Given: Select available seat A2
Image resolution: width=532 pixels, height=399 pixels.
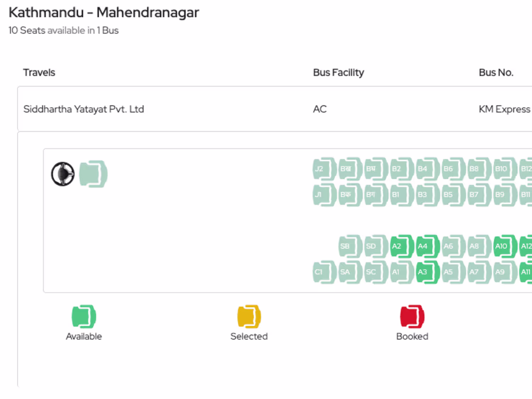Looking at the screenshot, I should click(x=401, y=246).
